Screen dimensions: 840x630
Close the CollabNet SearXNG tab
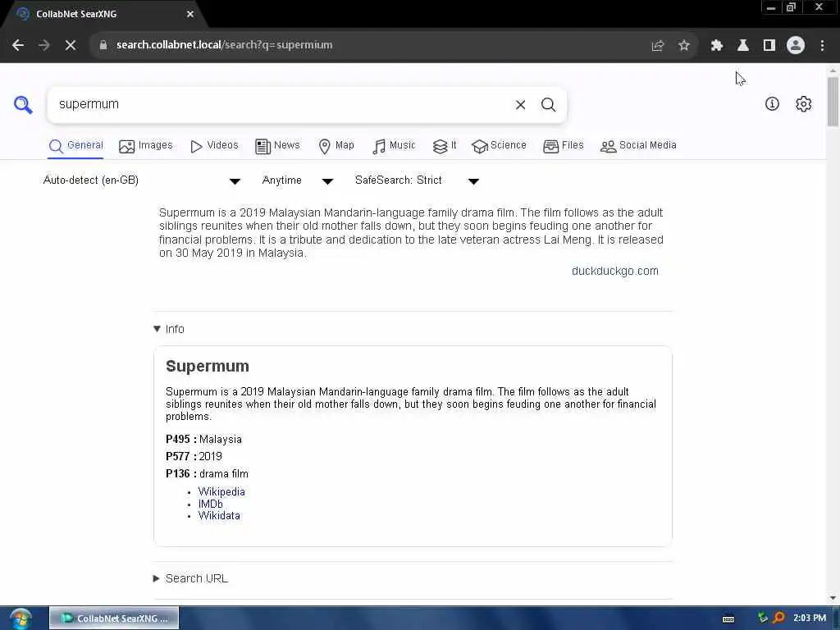pyautogui.click(x=190, y=14)
